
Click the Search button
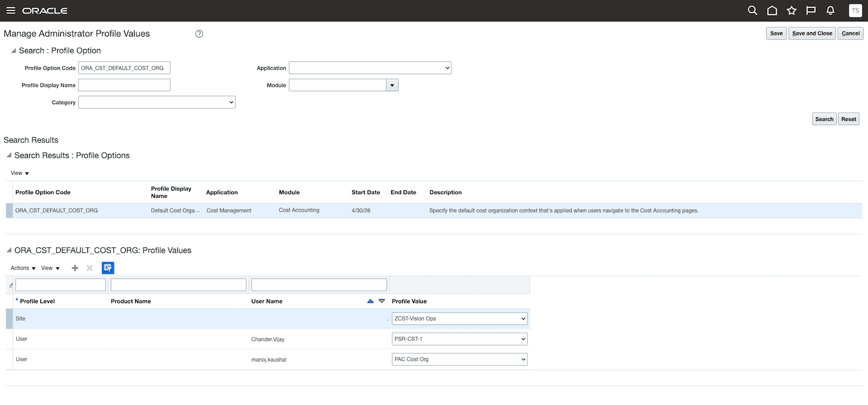(824, 119)
